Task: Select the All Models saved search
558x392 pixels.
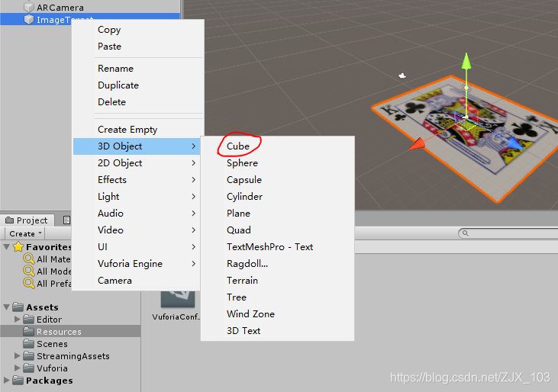Action: point(53,272)
